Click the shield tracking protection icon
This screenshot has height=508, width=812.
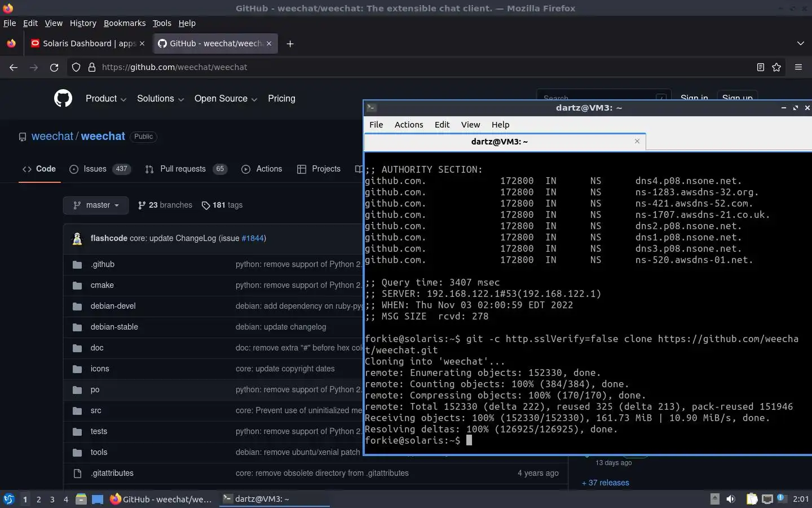coord(76,67)
